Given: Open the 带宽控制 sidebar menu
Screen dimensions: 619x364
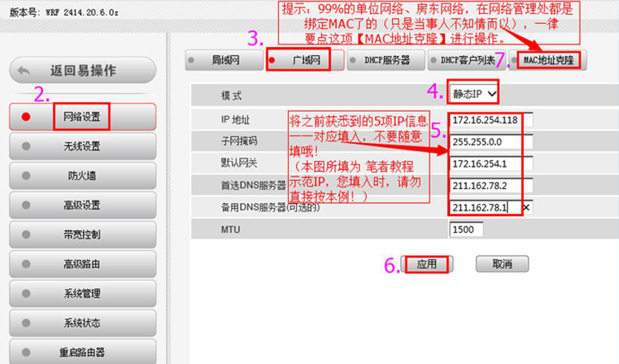Looking at the screenshot, I should pyautogui.click(x=83, y=235).
